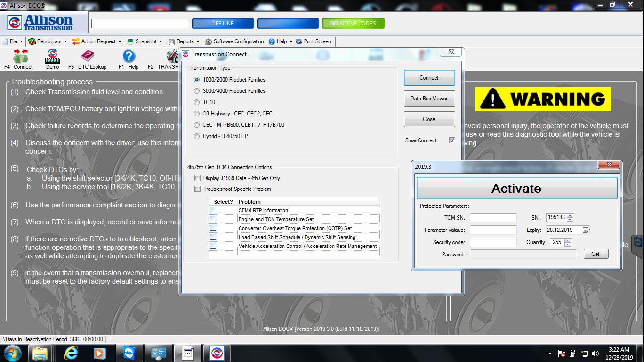Click the Allison DOC taskbar icon

tap(217, 353)
